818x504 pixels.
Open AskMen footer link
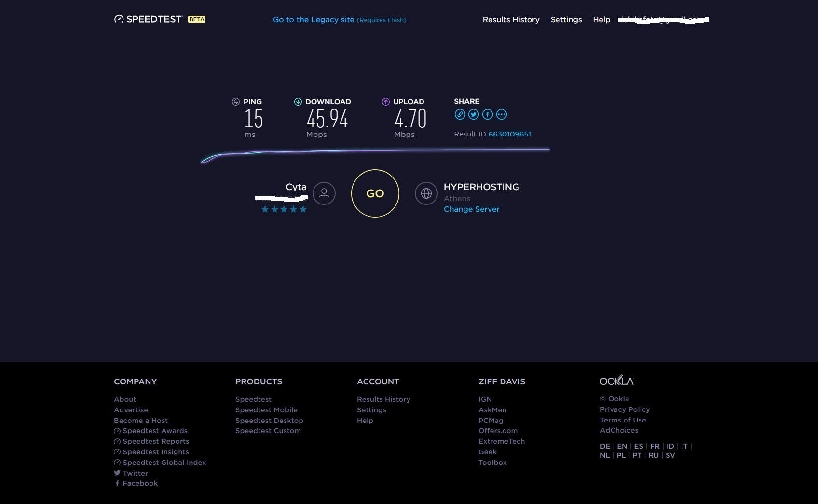[492, 410]
